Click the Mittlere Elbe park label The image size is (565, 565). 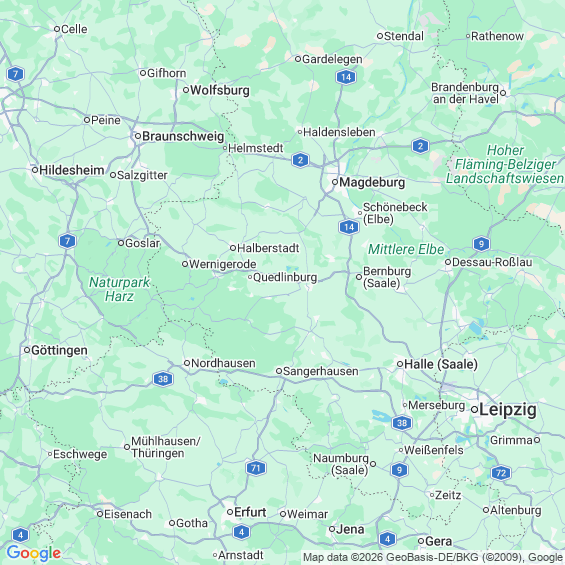pyautogui.click(x=406, y=249)
